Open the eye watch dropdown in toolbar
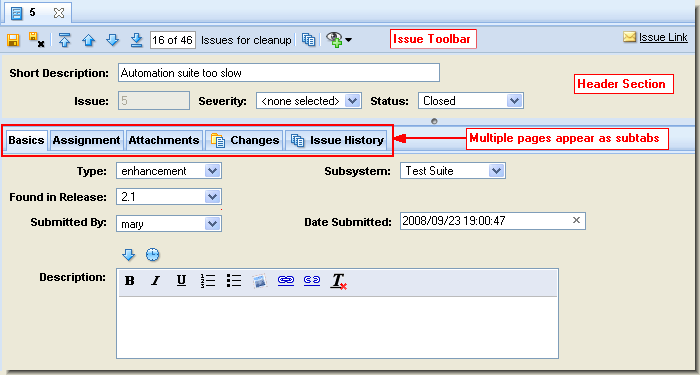 coord(339,40)
